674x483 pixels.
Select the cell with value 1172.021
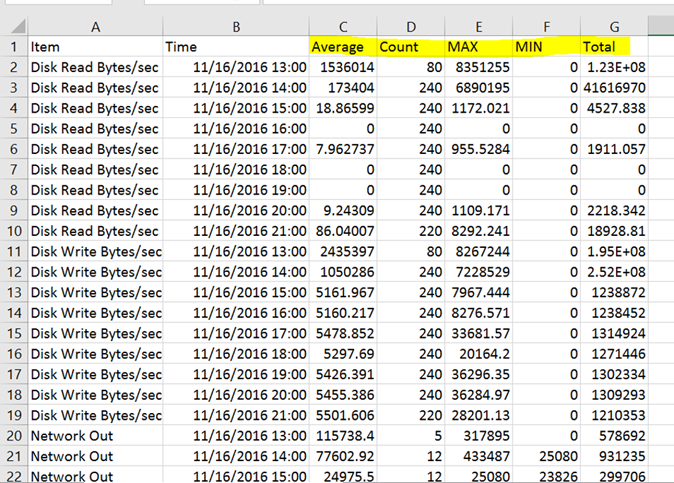click(x=478, y=108)
